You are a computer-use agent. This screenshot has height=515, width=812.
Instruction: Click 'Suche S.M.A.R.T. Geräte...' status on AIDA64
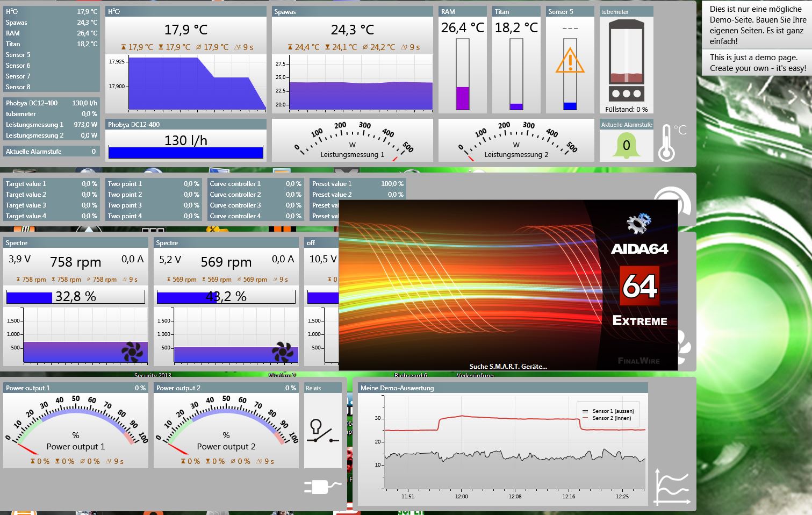pyautogui.click(x=508, y=366)
